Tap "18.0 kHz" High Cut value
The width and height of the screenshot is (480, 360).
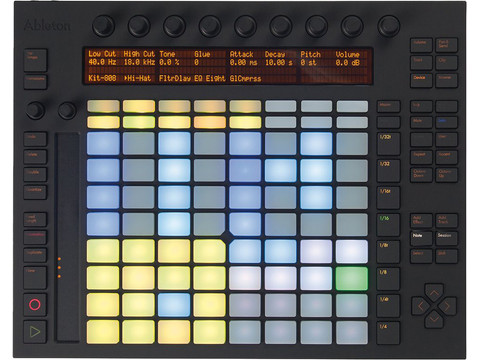(x=139, y=62)
